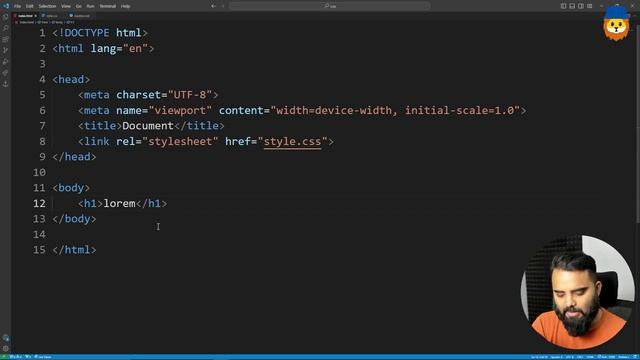Switch to the first HTML editor tab
Screen dimensions: 640x360
click(24, 16)
